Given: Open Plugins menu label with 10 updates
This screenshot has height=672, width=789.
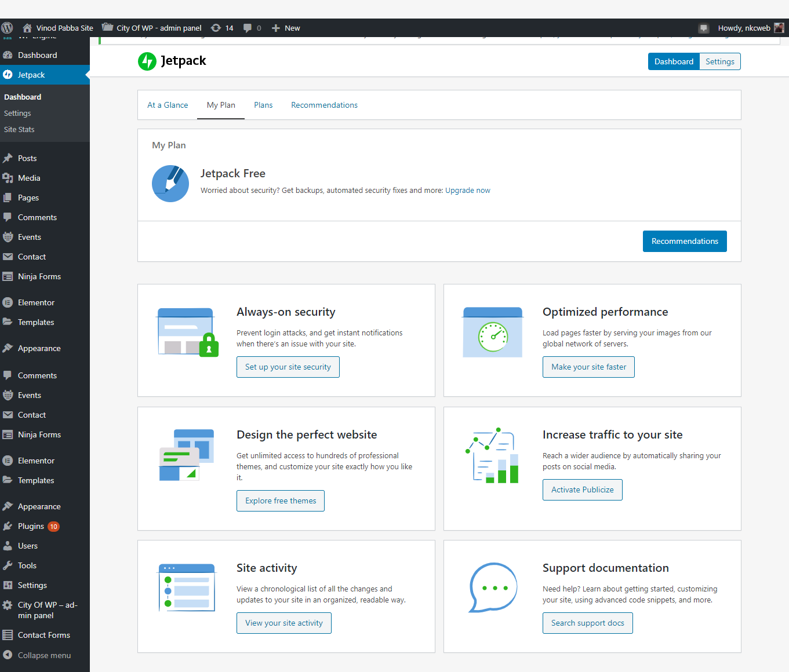Looking at the screenshot, I should (31, 526).
